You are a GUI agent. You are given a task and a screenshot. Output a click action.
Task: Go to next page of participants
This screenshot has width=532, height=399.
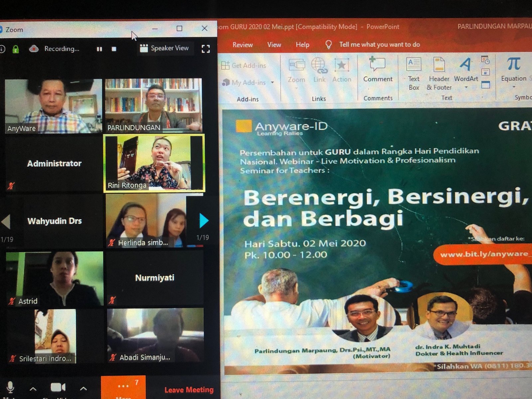pos(203,220)
